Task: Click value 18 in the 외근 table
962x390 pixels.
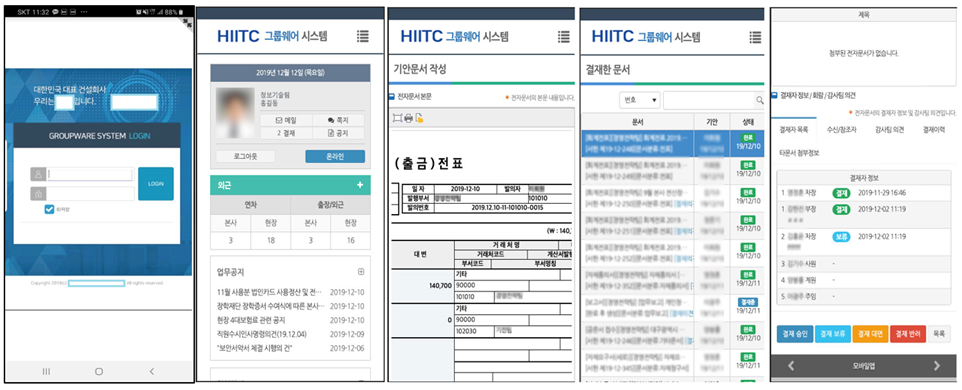Action: (271, 240)
